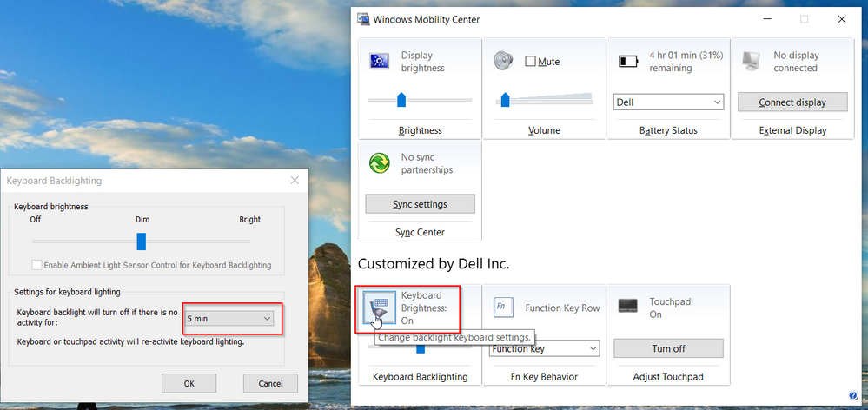Screen dimensions: 868x410
Task: Click the 'Brightness' tile label
Action: [x=421, y=130]
